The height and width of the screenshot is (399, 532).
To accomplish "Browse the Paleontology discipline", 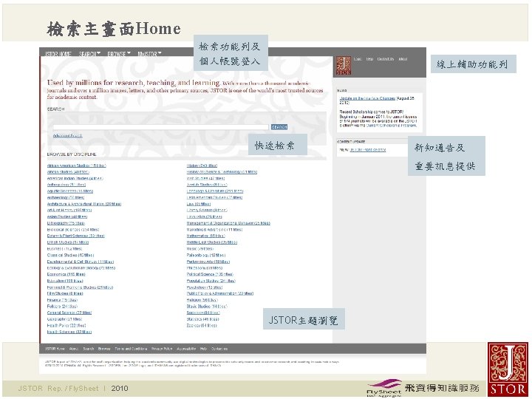I will [x=206, y=255].
